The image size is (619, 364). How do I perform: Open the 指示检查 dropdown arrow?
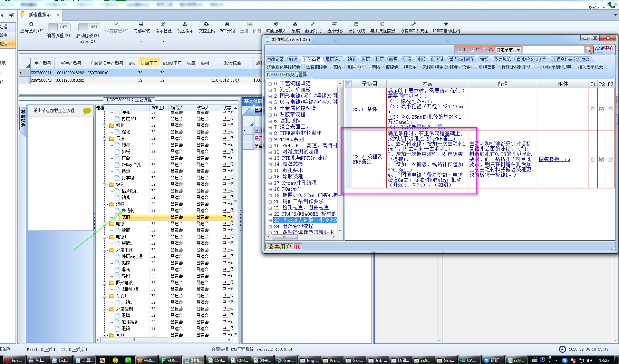tap(163, 41)
